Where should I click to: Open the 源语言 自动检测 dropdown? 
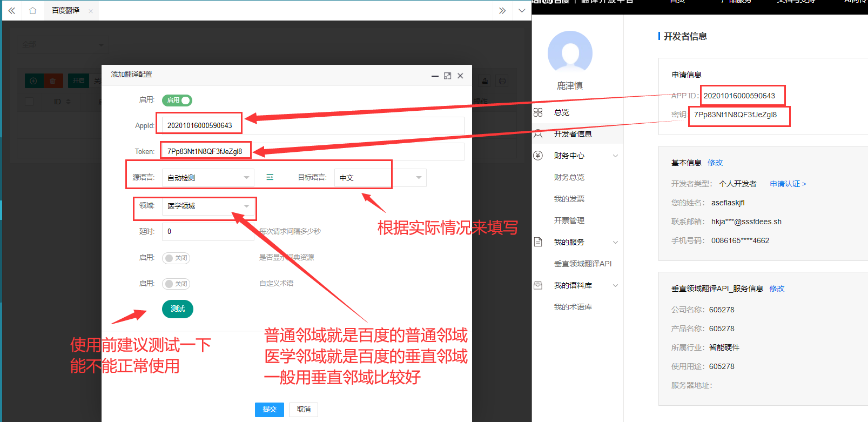(x=208, y=177)
